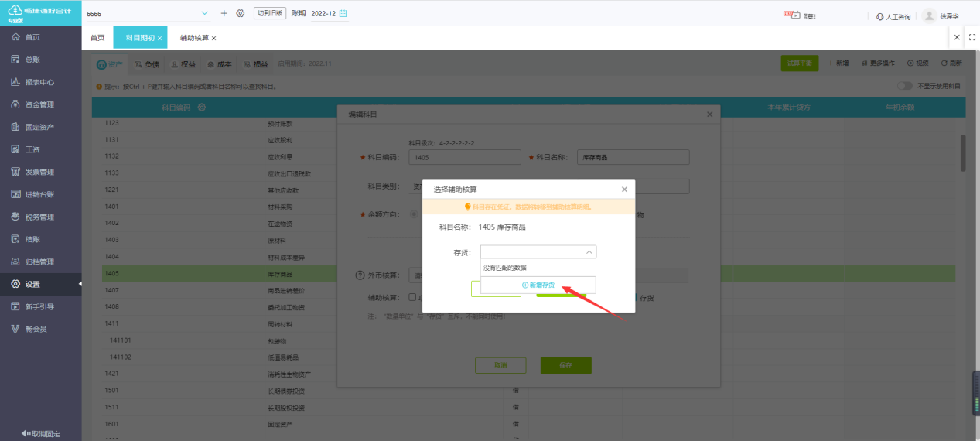This screenshot has height=441, width=980.
Task: Expand the 存货 dropdown arrow
Action: coord(589,252)
